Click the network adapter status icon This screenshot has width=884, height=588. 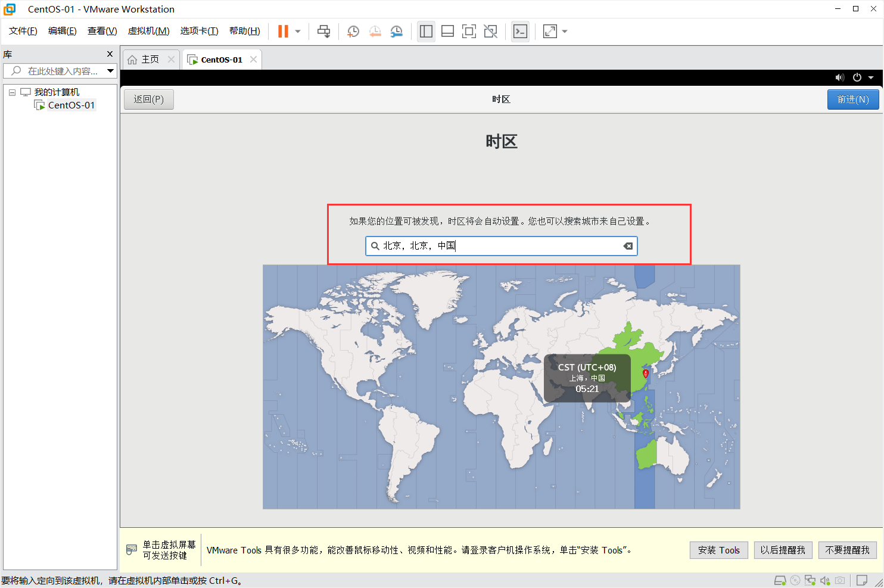point(810,580)
